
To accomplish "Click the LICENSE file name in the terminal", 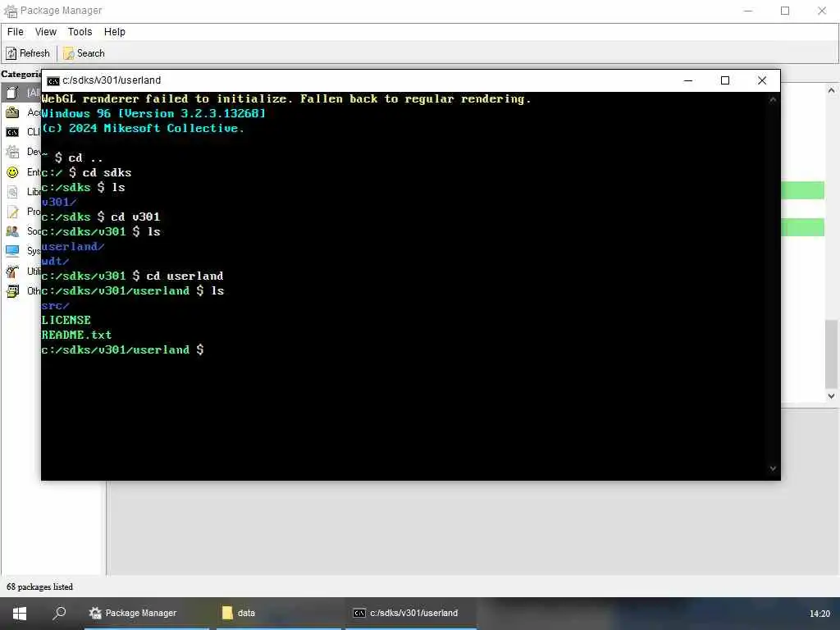I will [x=66, y=321].
